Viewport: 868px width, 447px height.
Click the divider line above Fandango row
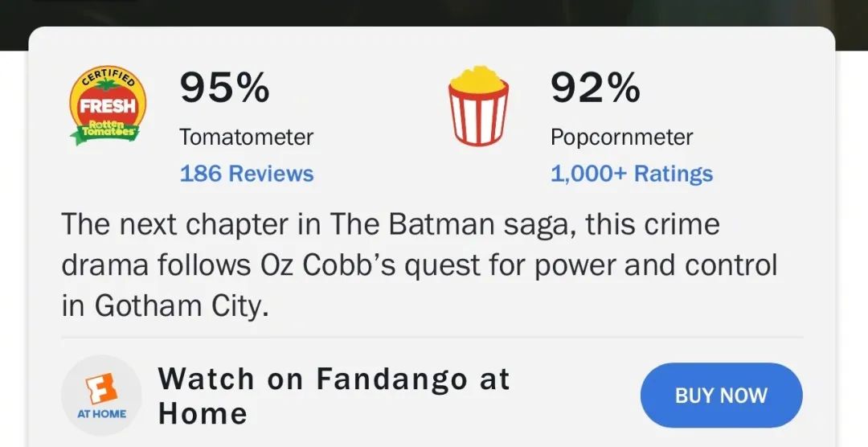(432, 337)
